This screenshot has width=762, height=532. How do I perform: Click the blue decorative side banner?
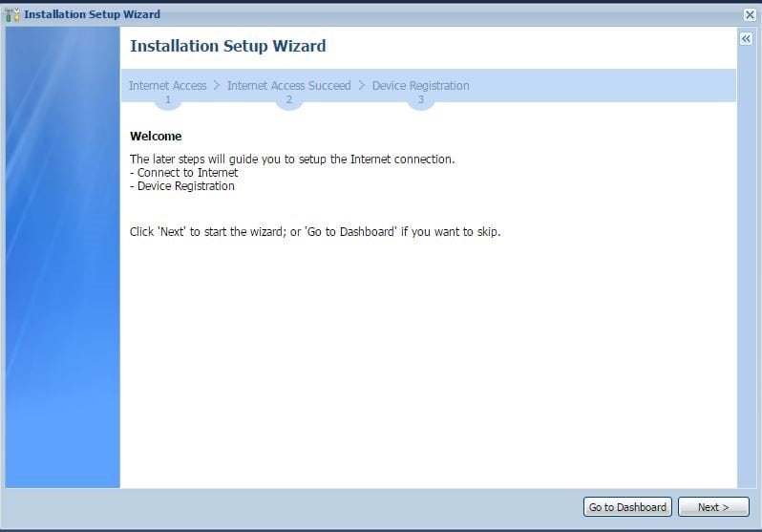pos(63,257)
